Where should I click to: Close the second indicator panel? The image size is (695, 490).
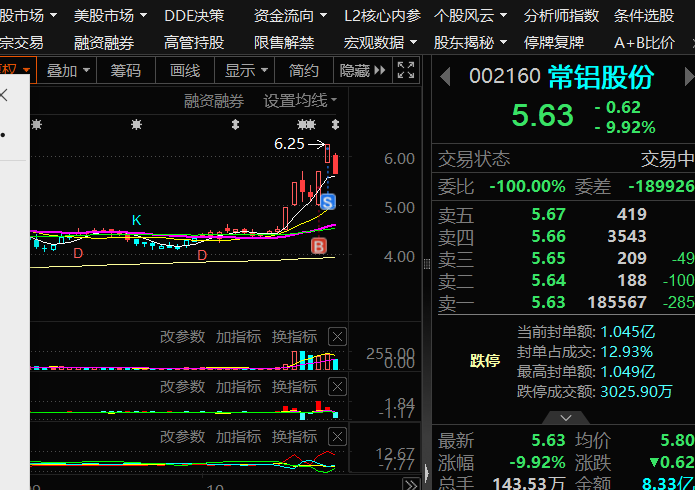tap(337, 387)
